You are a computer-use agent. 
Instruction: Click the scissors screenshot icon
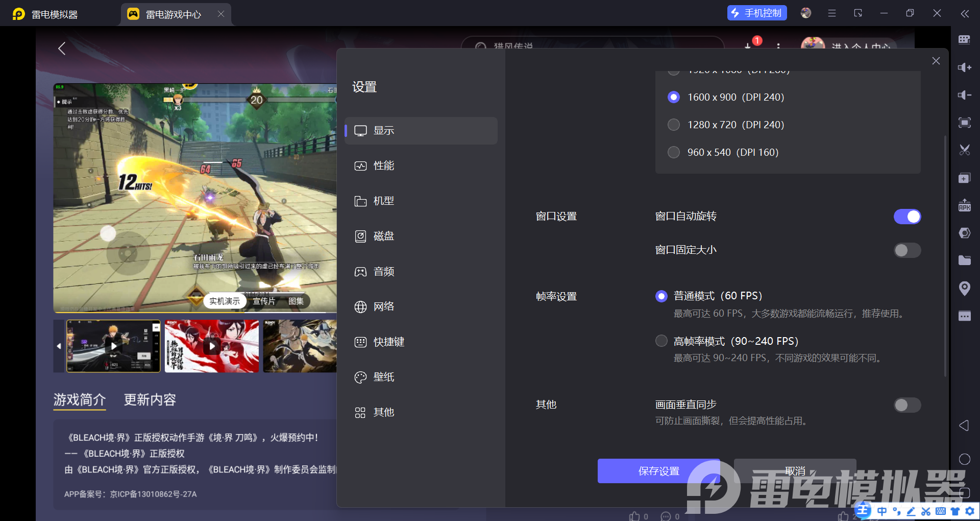click(964, 150)
